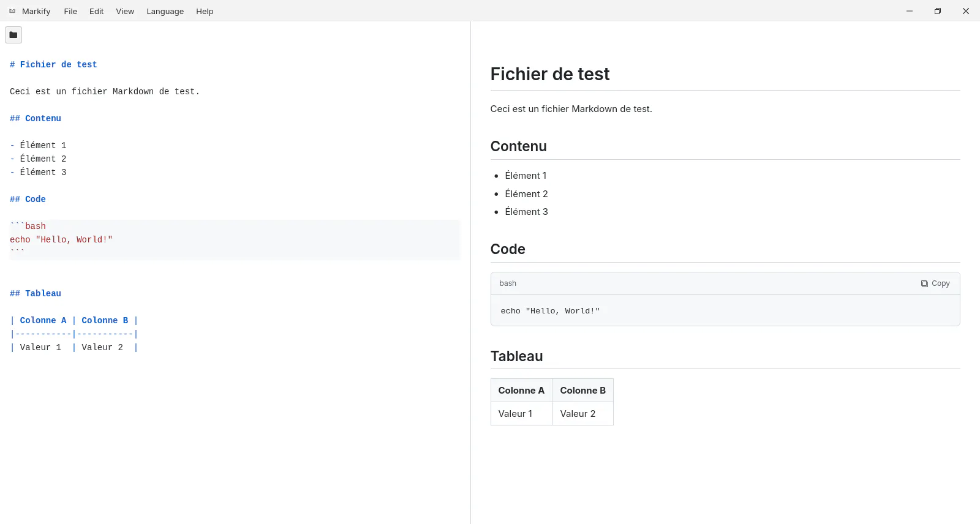Image resolution: width=980 pixels, height=524 pixels.
Task: Open the Edit menu
Action: click(96, 11)
